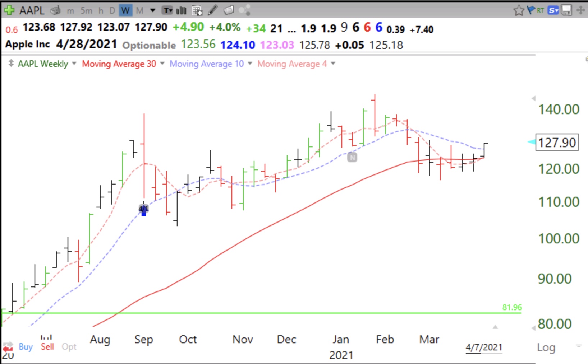Click the pink 123.03 moving average value
This screenshot has height=364, width=588.
click(x=277, y=45)
